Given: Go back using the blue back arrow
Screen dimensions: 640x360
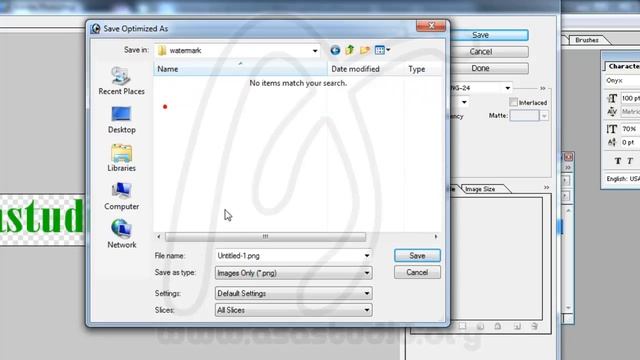Looking at the screenshot, I should click(335, 50).
